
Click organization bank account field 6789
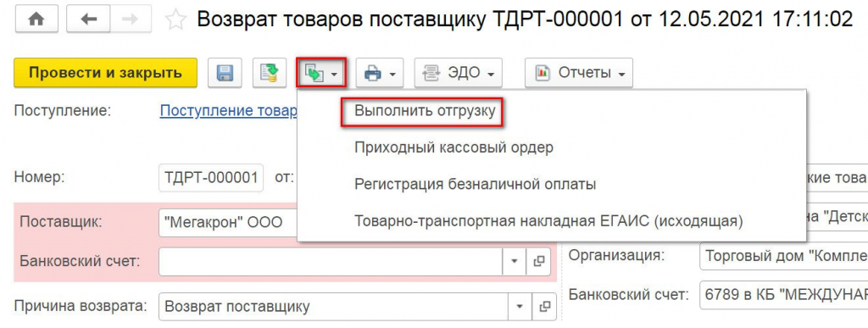pos(783,295)
